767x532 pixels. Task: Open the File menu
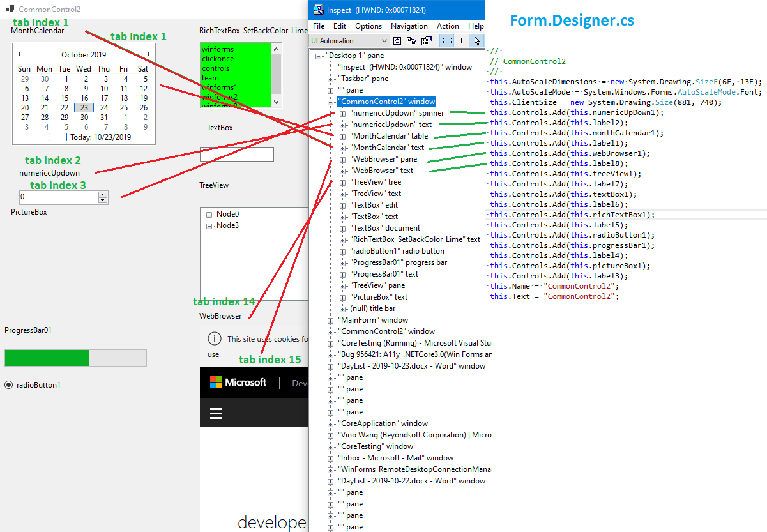(x=319, y=26)
